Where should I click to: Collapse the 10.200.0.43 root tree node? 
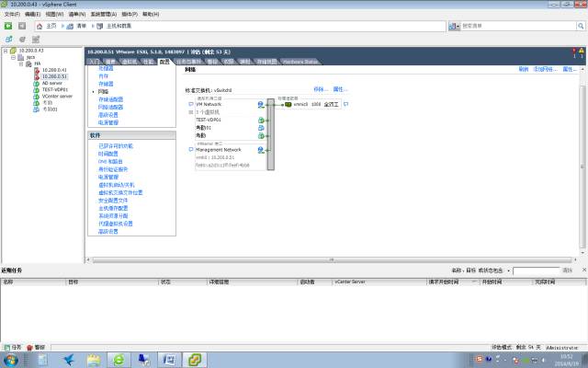[6, 51]
